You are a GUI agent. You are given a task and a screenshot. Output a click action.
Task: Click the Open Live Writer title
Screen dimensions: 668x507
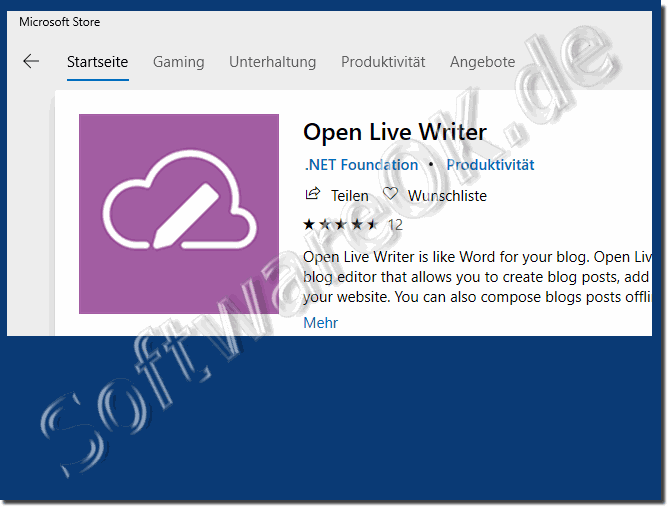[x=395, y=132]
